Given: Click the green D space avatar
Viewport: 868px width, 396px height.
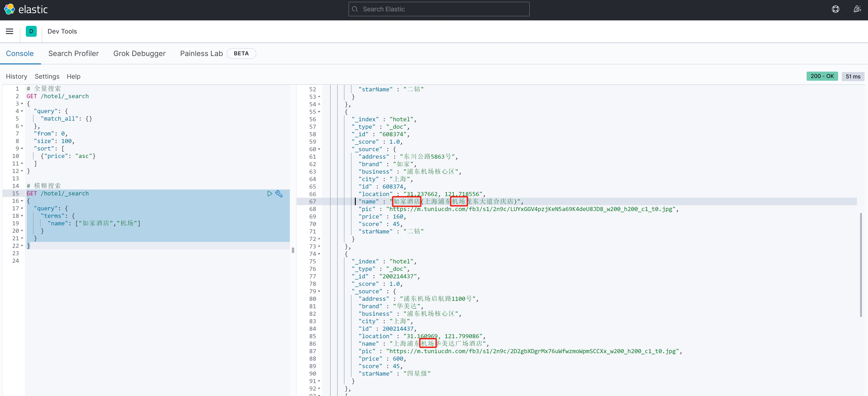Looking at the screenshot, I should click(x=31, y=31).
